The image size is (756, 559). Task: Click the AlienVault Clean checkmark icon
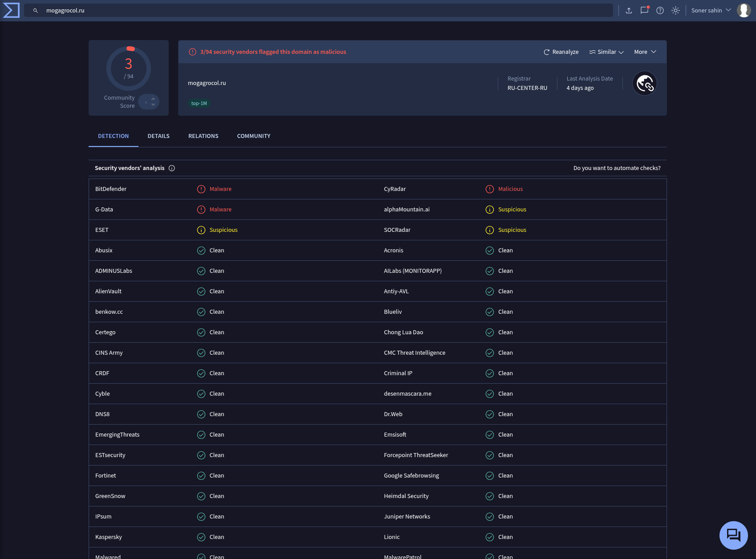click(201, 292)
